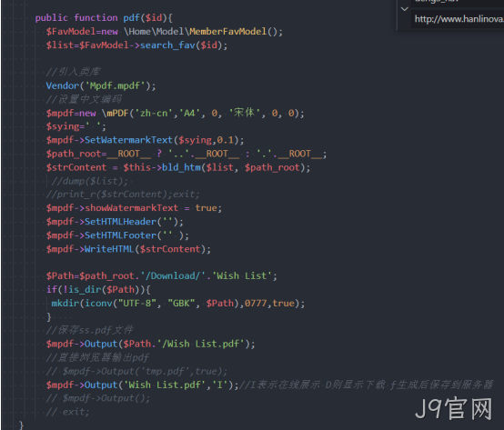Click the commented //dump($list); line

pos(90,181)
